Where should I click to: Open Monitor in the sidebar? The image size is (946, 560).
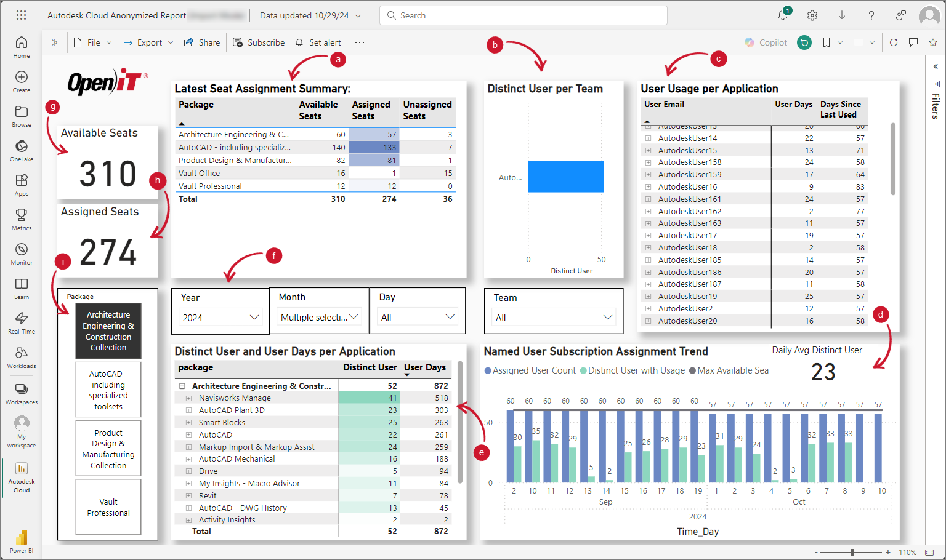tap(22, 254)
